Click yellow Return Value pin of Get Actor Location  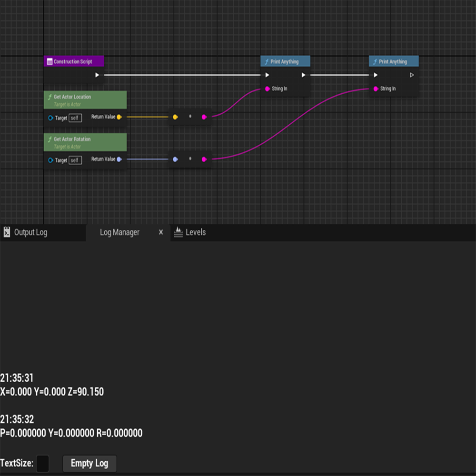click(119, 117)
